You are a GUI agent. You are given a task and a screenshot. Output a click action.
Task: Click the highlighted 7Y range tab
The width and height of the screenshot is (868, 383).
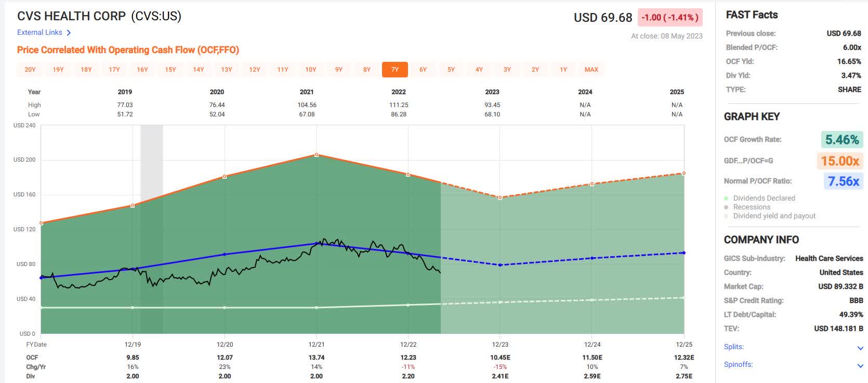coord(395,70)
